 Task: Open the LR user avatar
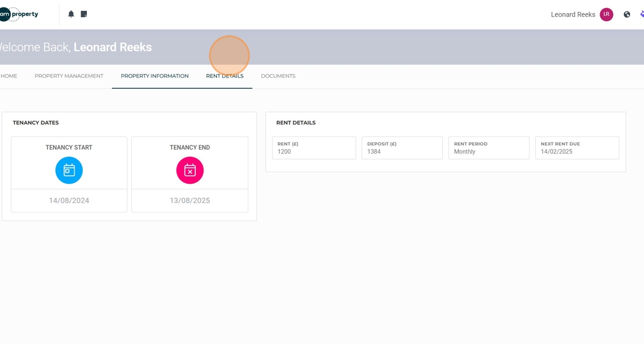606,14
